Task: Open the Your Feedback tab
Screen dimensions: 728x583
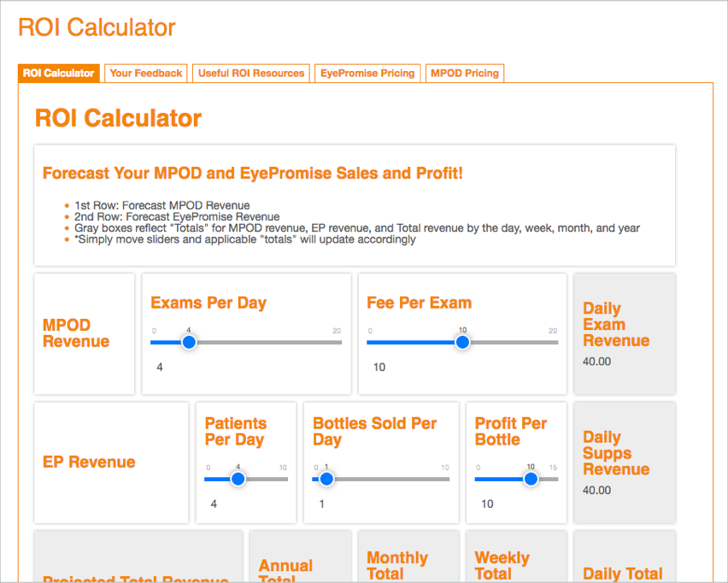Action: [x=146, y=73]
